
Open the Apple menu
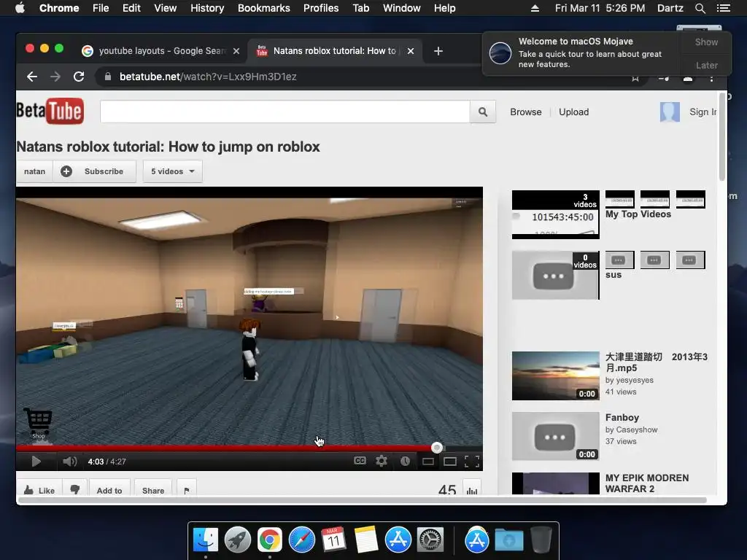click(x=20, y=8)
